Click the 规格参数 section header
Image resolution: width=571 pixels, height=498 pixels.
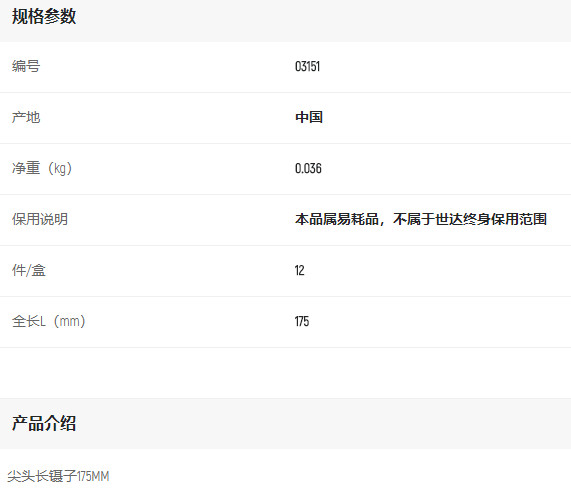(44, 16)
